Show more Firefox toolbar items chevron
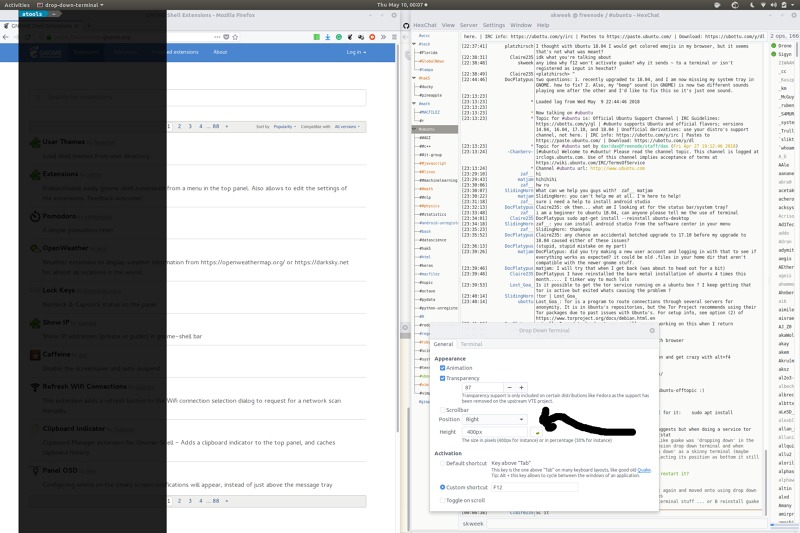The image size is (800, 533). (x=383, y=37)
